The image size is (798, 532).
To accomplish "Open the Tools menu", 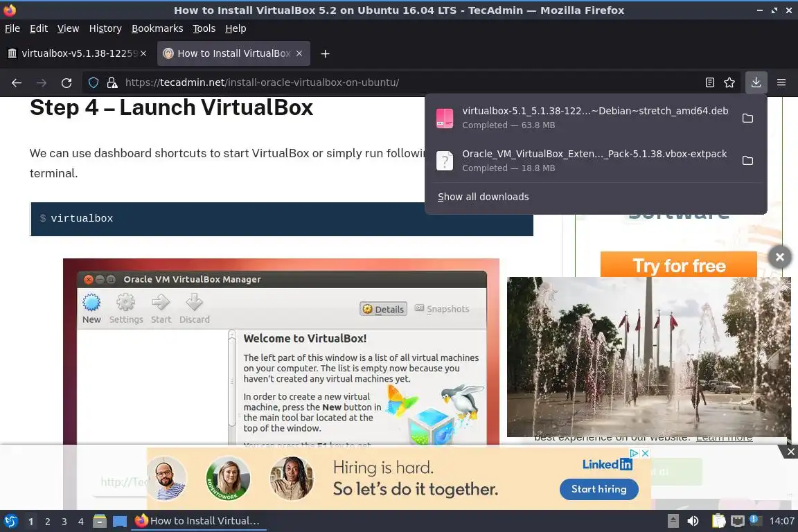I will [204, 28].
